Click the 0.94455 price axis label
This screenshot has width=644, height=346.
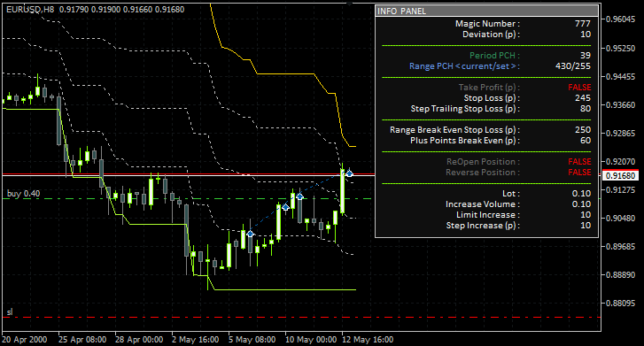pos(621,77)
